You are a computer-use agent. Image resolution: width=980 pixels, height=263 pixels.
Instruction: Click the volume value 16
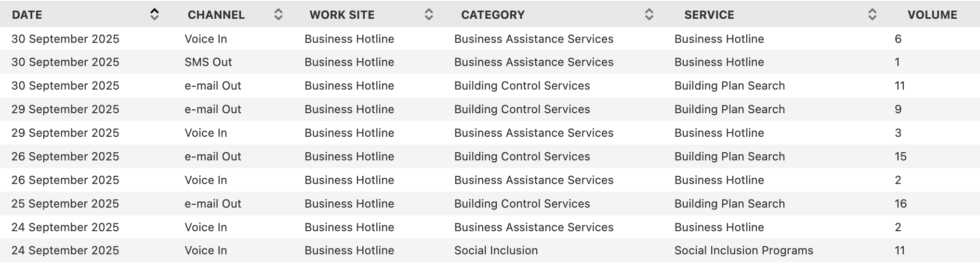(901, 204)
